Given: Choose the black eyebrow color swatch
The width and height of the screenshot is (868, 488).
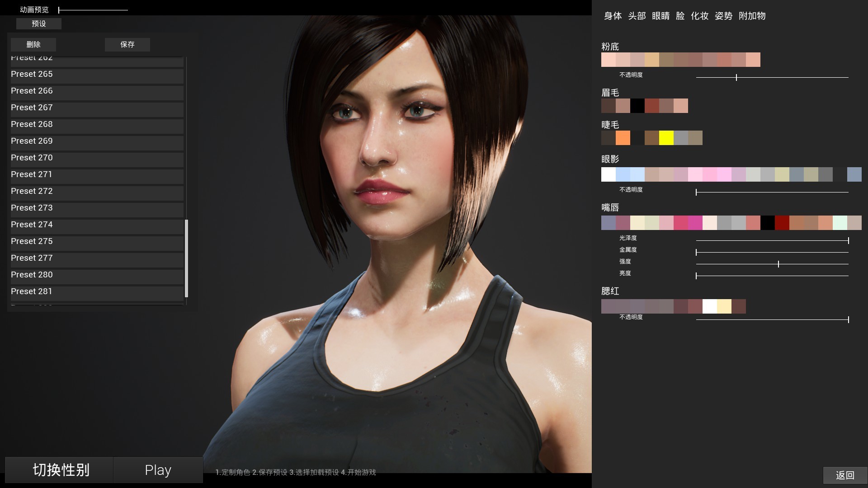Looking at the screenshot, I should (637, 106).
